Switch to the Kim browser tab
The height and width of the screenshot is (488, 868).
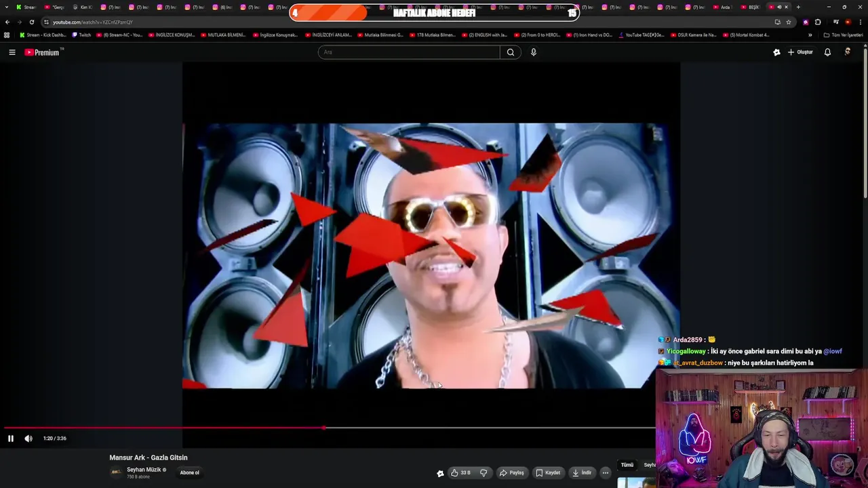[x=83, y=7]
